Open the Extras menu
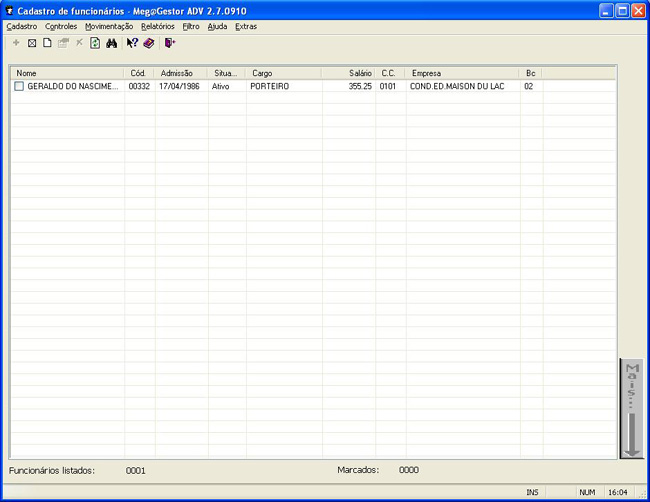The height and width of the screenshot is (502, 650). pyautogui.click(x=246, y=26)
